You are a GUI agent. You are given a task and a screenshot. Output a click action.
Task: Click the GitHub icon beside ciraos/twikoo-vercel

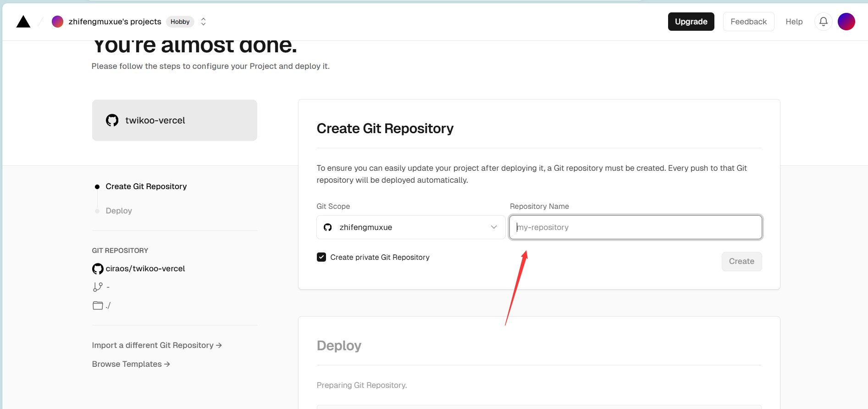coord(98,269)
